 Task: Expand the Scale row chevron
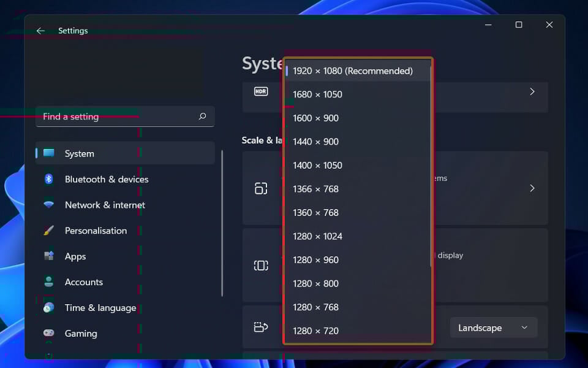pos(532,188)
